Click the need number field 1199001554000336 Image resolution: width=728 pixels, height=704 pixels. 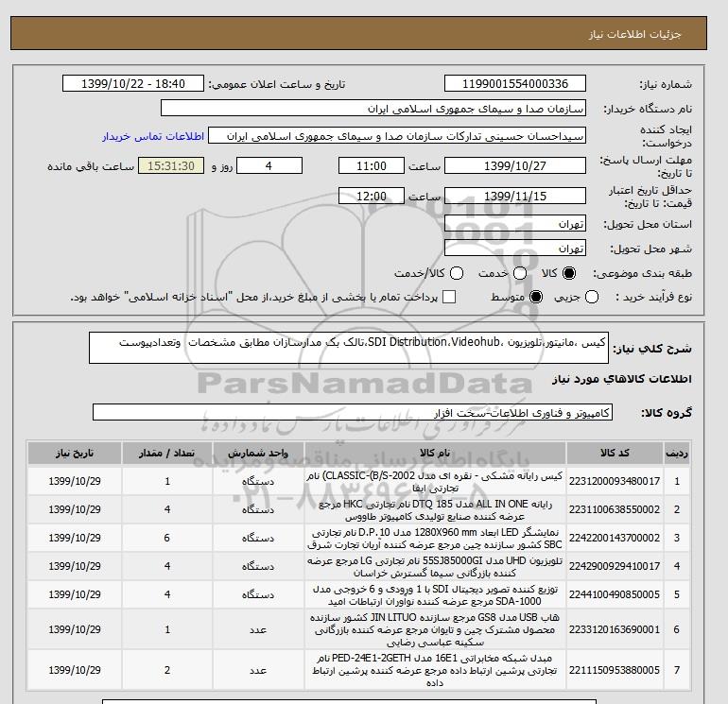click(x=515, y=84)
